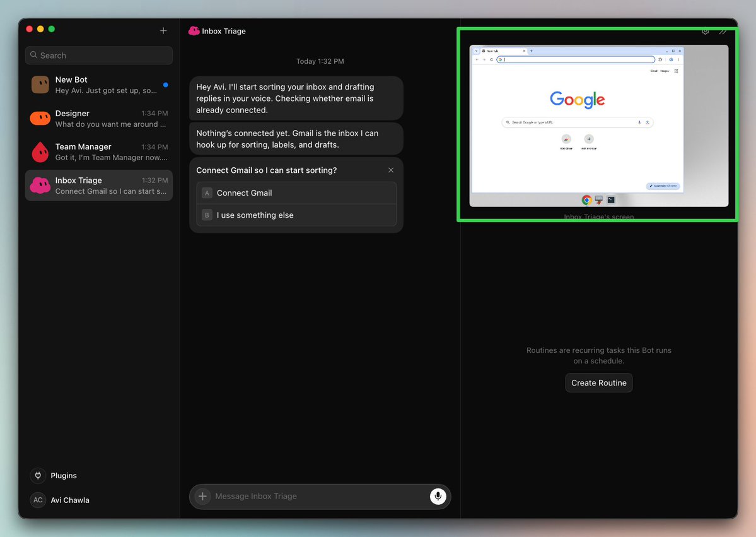Open the Team Manager chat

click(99, 152)
